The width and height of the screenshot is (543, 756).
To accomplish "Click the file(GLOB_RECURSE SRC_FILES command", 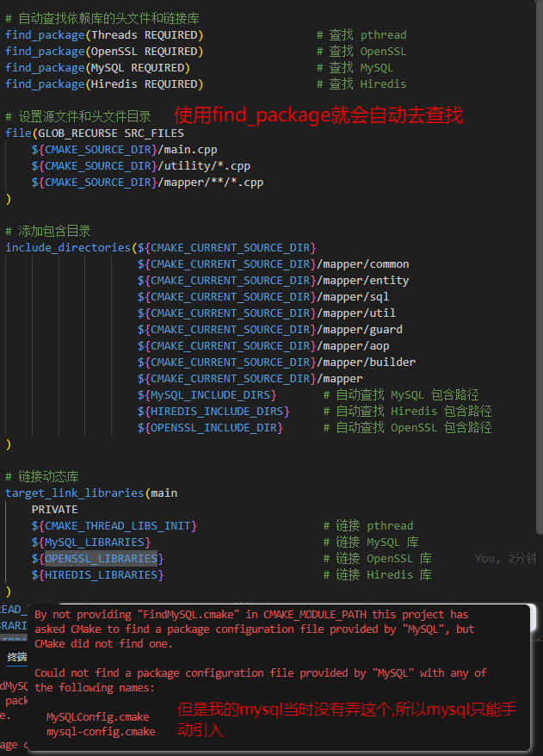I will (95, 133).
